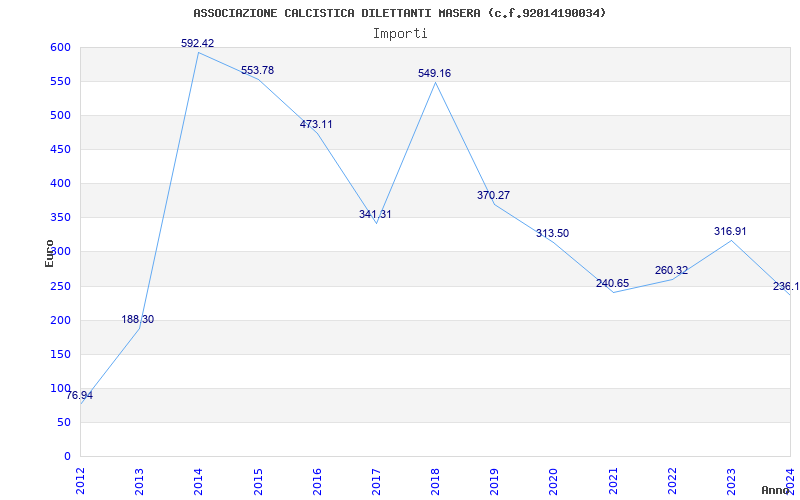Click the 250 y-axis tick label

(x=61, y=287)
